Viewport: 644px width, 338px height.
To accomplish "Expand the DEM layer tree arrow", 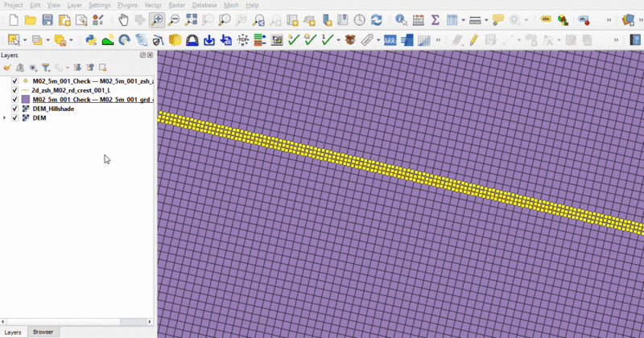I will coord(6,117).
